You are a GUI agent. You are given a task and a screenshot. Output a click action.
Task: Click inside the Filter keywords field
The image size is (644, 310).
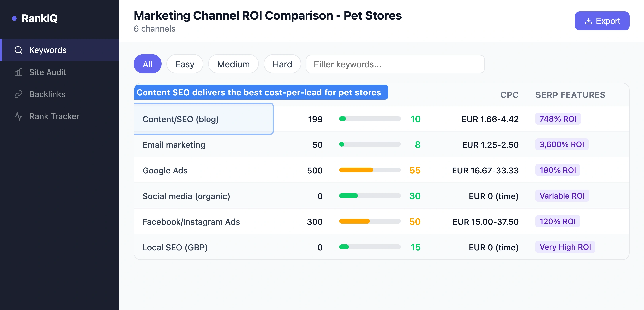pos(395,64)
